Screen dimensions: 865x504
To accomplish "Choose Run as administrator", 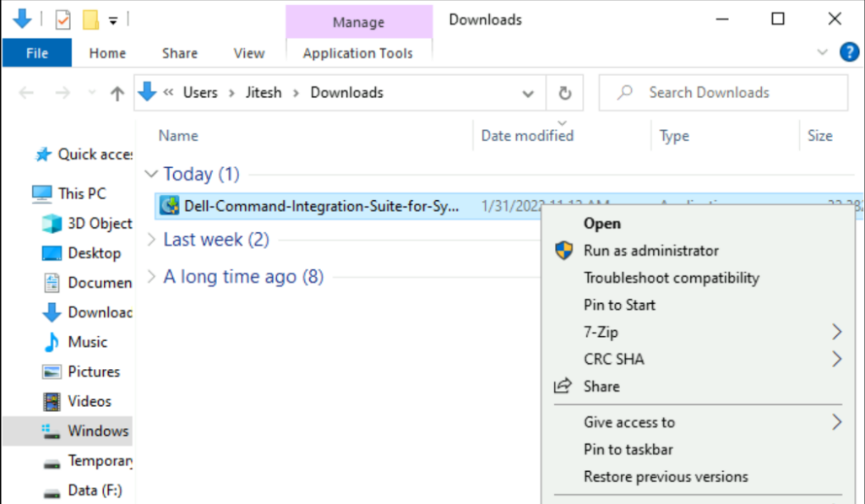I will [x=651, y=251].
